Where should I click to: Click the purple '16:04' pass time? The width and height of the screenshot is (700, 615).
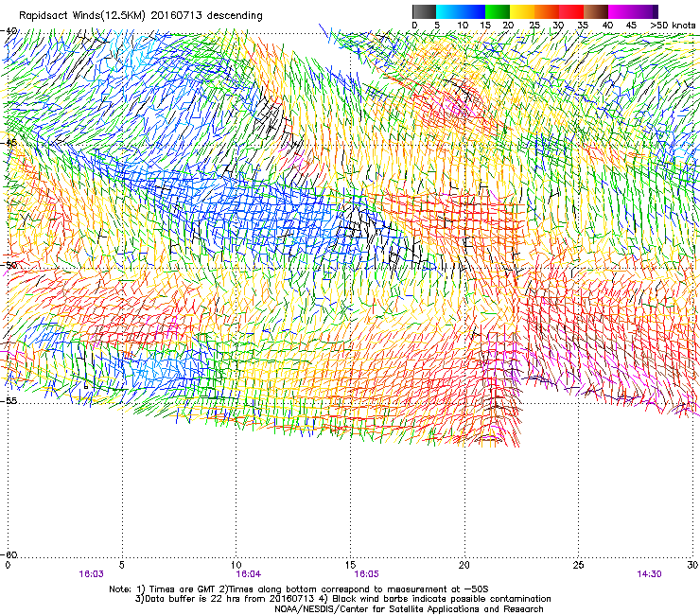(x=249, y=574)
